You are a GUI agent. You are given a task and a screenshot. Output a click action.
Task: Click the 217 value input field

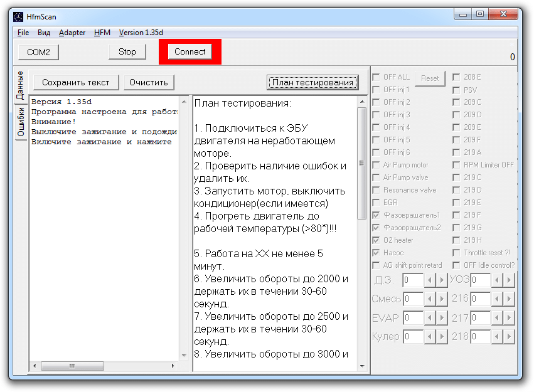coord(480,318)
